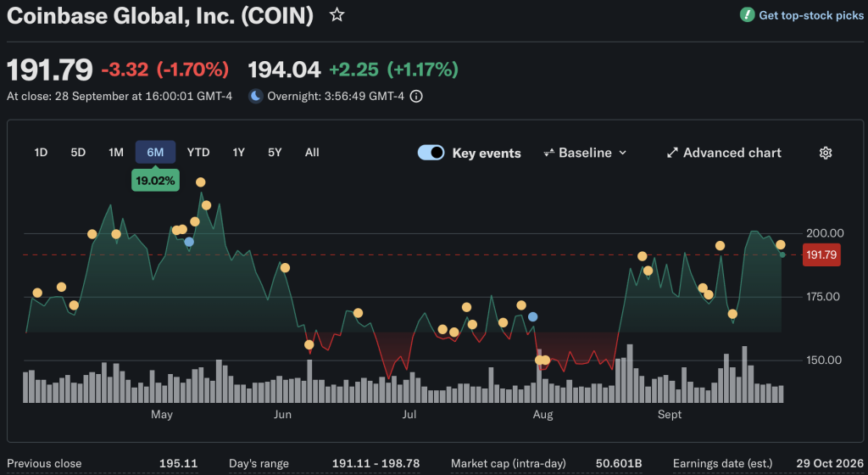This screenshot has width=868, height=475.
Task: Open the Advanced chart view
Action: point(724,153)
